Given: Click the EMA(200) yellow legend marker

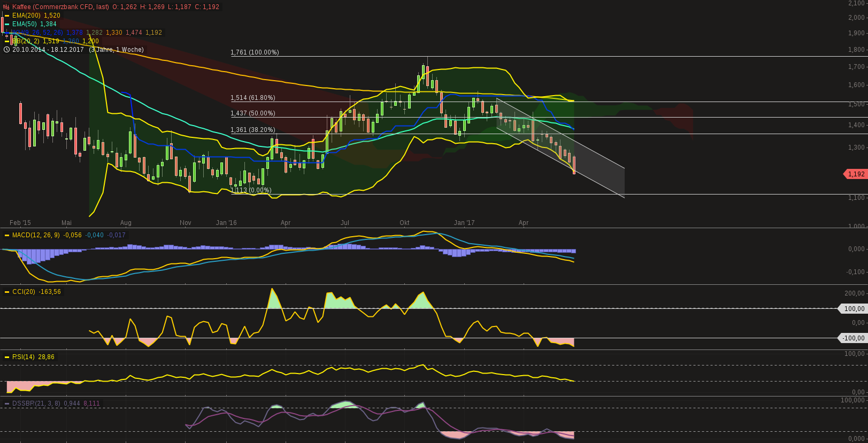Looking at the screenshot, I should coord(7,15).
